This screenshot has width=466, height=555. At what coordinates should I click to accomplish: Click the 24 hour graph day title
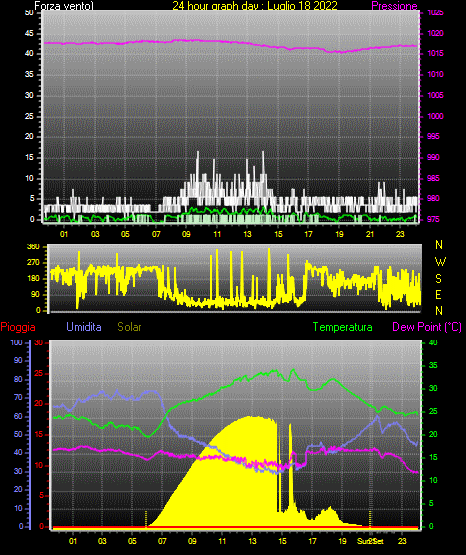(x=255, y=6)
